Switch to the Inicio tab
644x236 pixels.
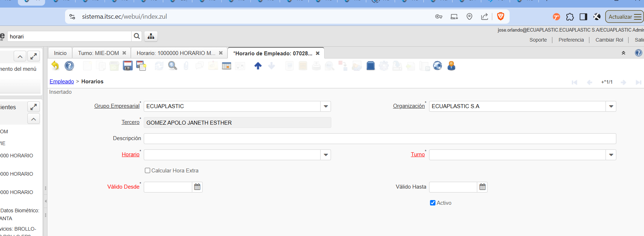(60, 53)
